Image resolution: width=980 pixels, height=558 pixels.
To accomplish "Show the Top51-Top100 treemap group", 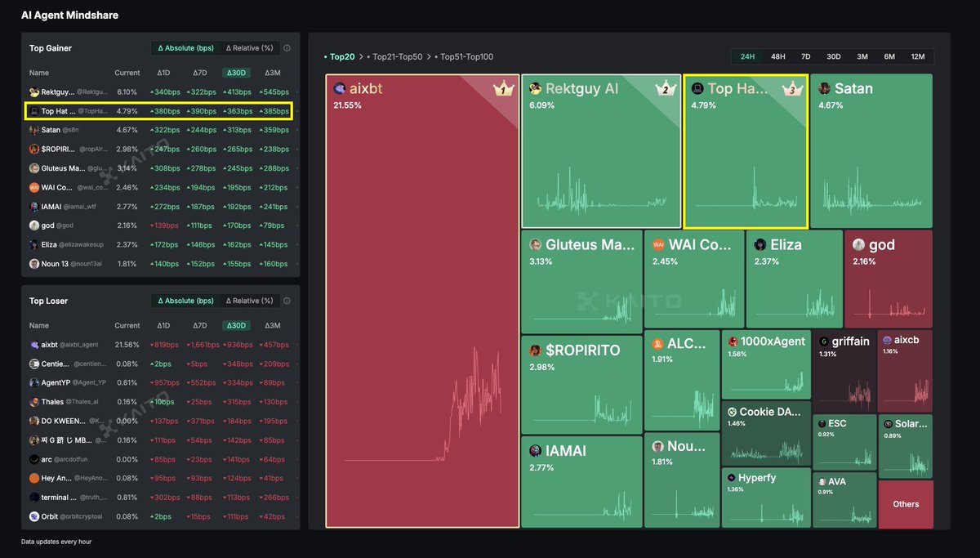I will pyautogui.click(x=463, y=57).
